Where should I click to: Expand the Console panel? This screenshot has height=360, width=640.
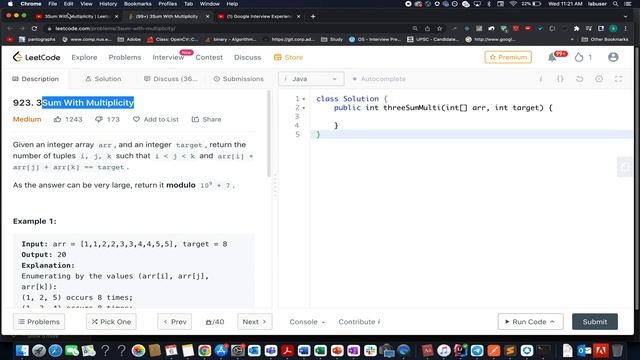pyautogui.click(x=307, y=322)
